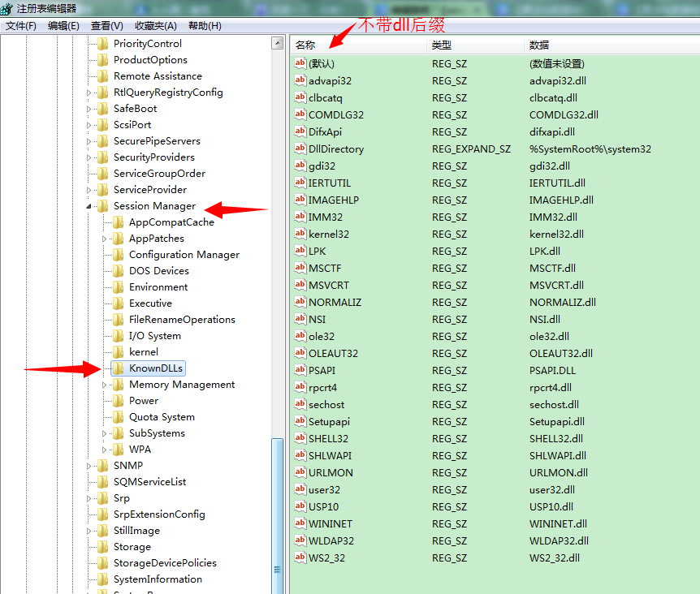Screen dimensions: 700x594
Task: Click the advapi32 string value icon
Action: pyautogui.click(x=300, y=80)
